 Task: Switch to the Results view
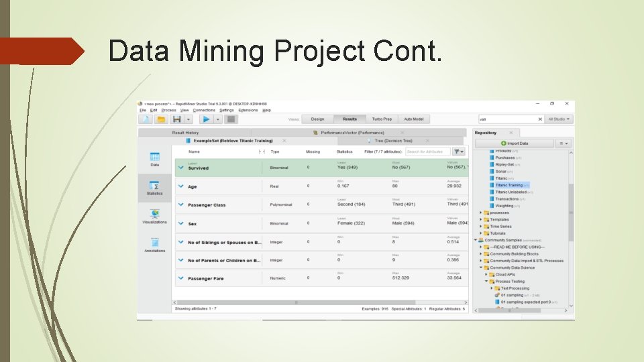(350, 119)
